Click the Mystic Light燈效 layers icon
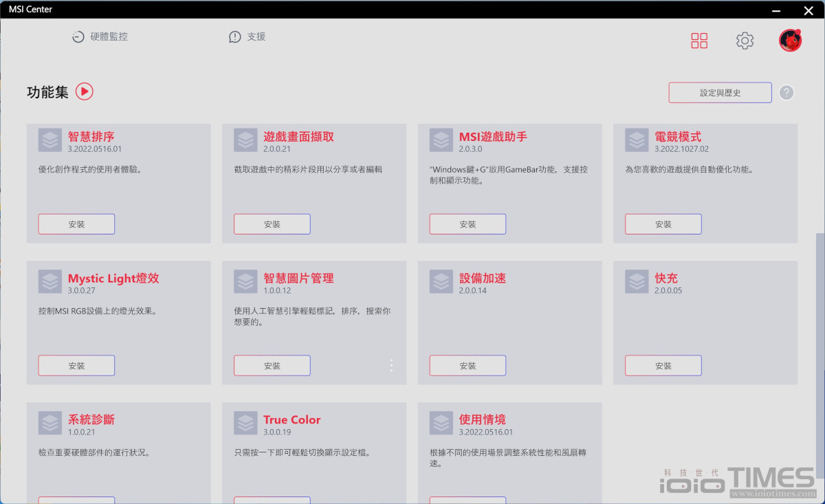 [49, 282]
